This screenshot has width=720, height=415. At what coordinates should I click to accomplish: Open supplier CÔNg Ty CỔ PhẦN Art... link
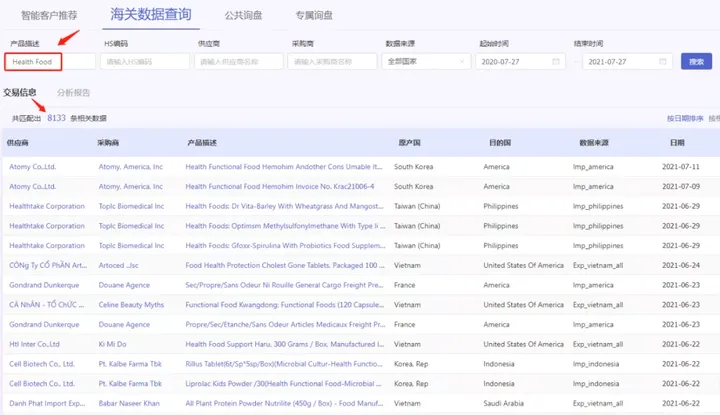pos(48,265)
